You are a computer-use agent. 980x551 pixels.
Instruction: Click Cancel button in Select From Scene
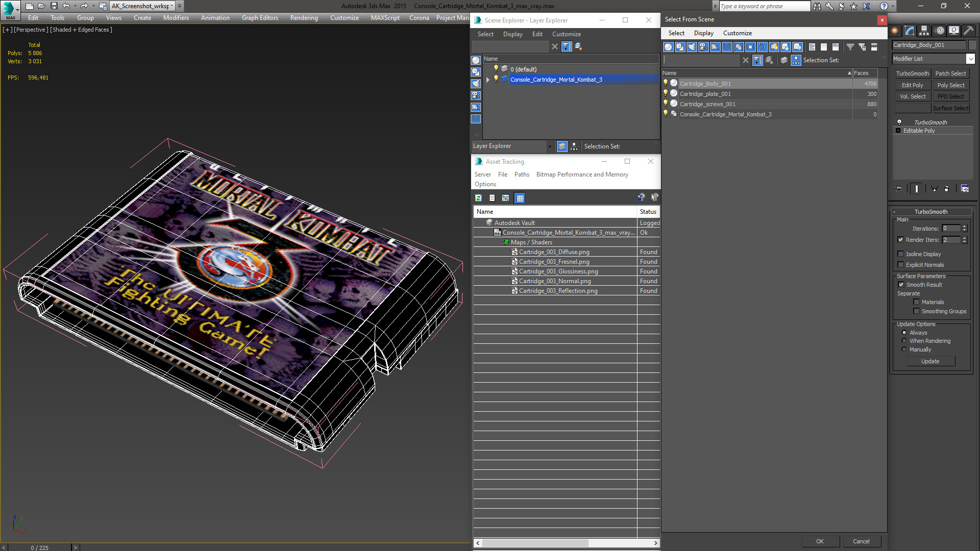pyautogui.click(x=861, y=541)
